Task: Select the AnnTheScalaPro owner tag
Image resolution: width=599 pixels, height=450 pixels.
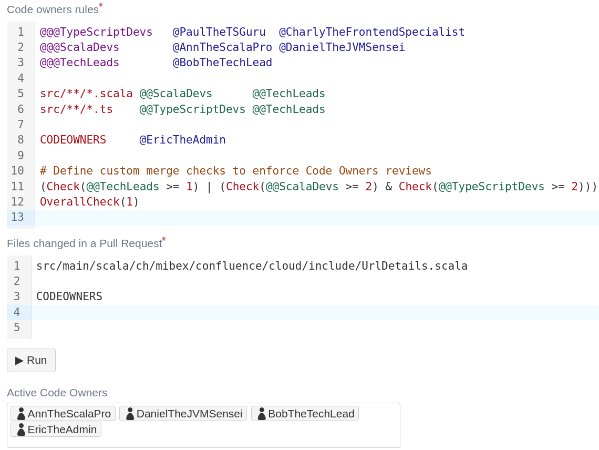Action: pos(63,414)
